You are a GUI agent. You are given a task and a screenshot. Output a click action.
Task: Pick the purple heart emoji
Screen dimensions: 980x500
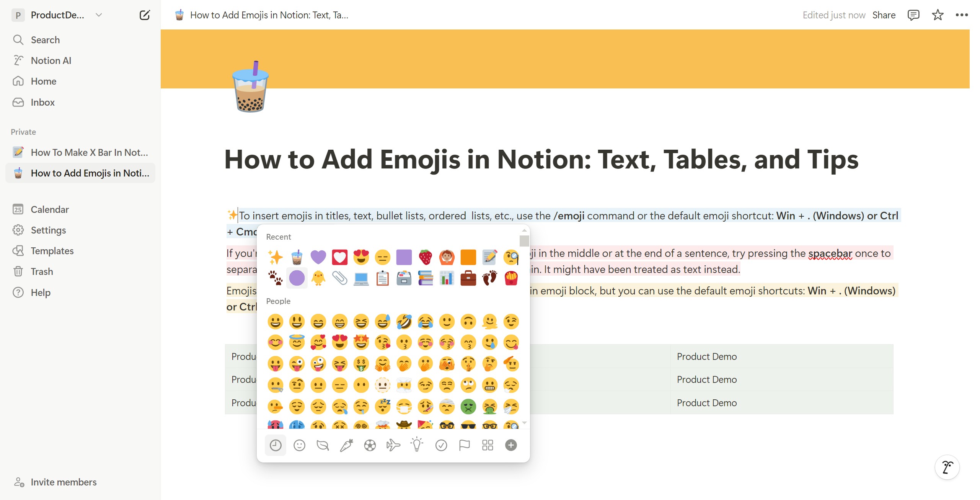[x=318, y=257]
